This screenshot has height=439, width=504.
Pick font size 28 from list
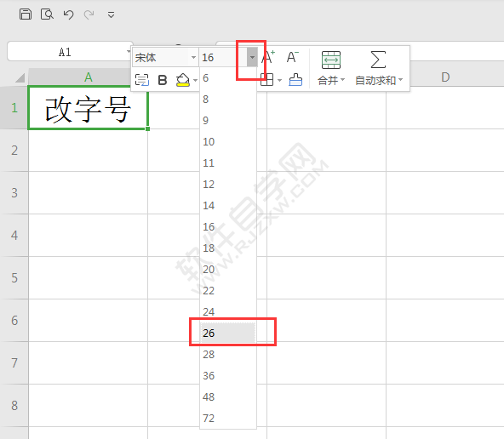pos(228,355)
